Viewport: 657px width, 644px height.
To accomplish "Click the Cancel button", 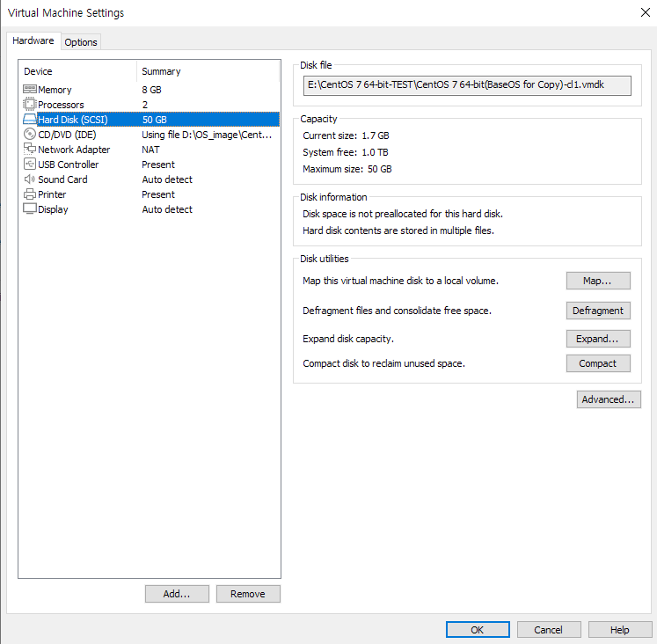I will (549, 630).
